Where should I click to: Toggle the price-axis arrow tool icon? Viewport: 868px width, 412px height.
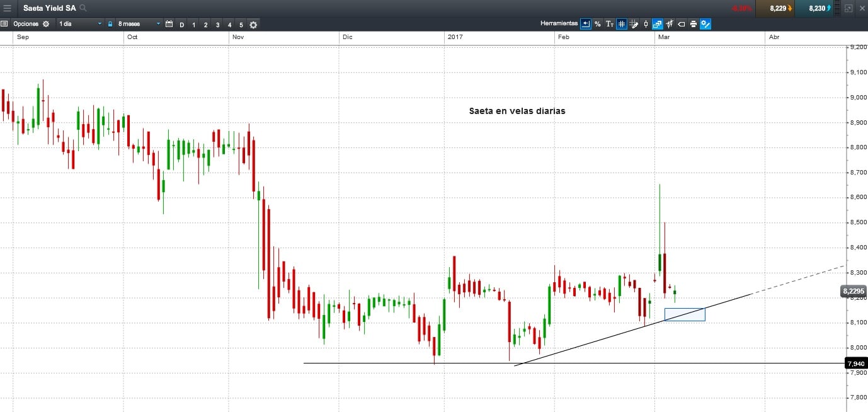tap(586, 24)
